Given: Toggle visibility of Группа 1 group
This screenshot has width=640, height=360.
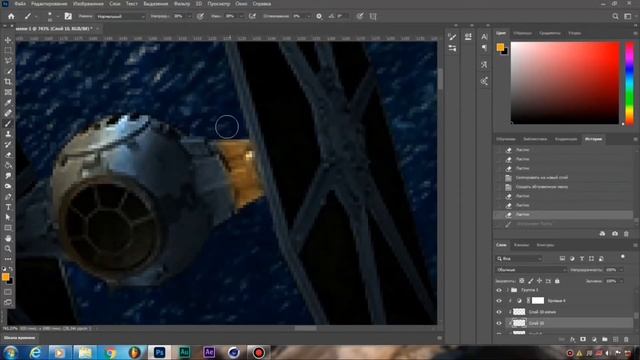Looking at the screenshot, I should click(x=499, y=290).
